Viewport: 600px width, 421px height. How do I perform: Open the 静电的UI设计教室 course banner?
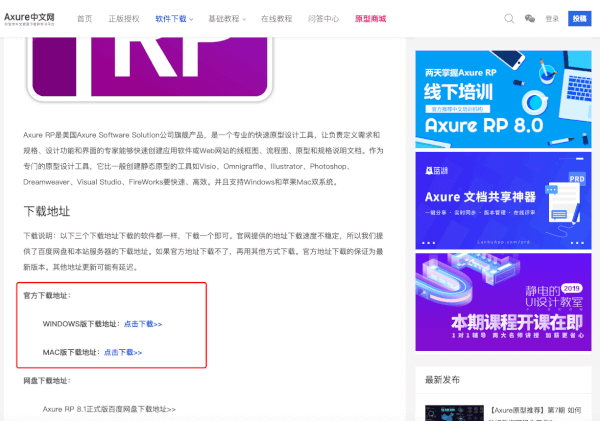(503, 302)
